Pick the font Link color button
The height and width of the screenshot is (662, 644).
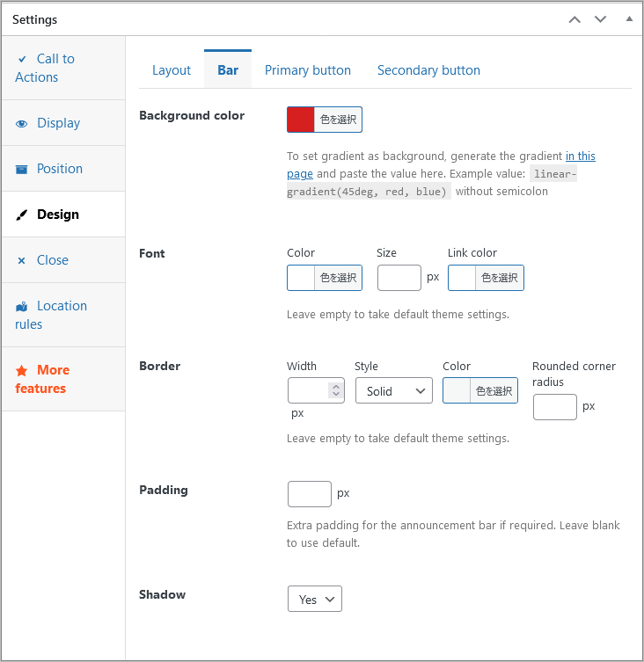click(486, 278)
